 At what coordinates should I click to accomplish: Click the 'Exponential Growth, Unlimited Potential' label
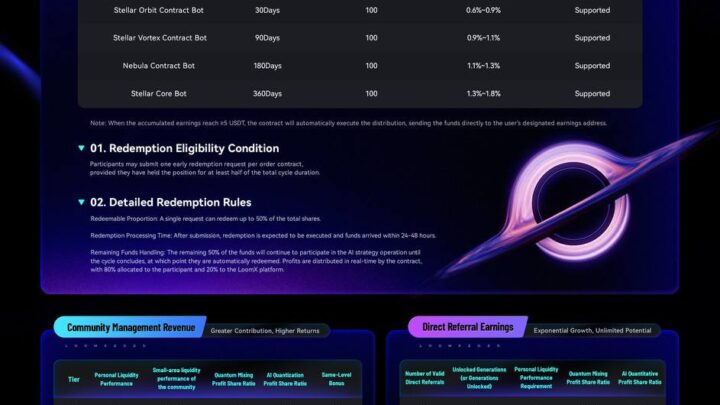[x=591, y=328]
